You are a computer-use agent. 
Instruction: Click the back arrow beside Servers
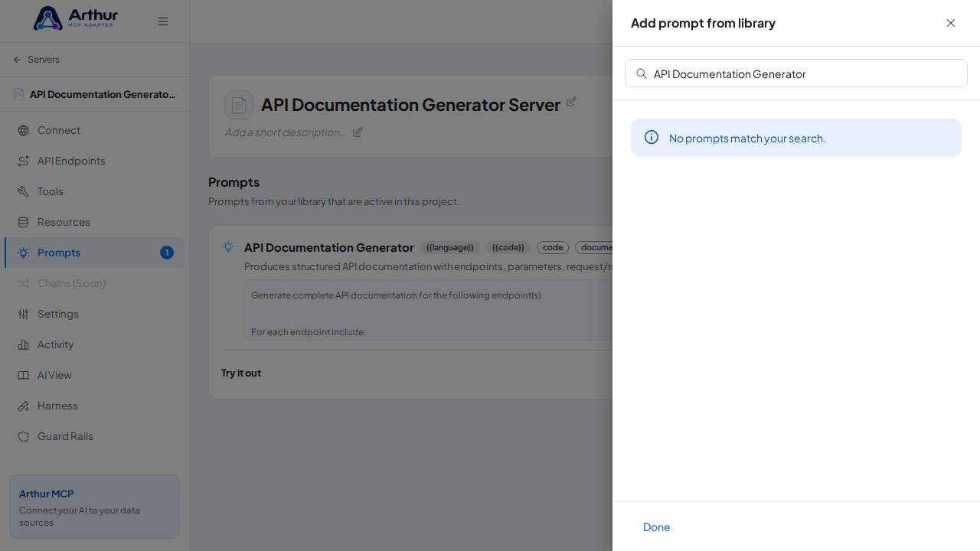pos(18,60)
